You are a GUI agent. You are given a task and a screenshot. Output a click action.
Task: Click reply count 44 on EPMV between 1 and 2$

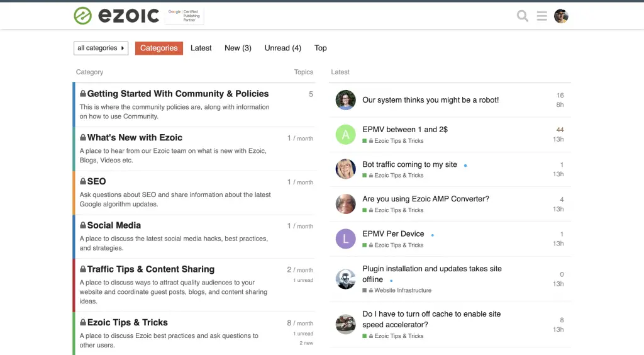point(560,130)
